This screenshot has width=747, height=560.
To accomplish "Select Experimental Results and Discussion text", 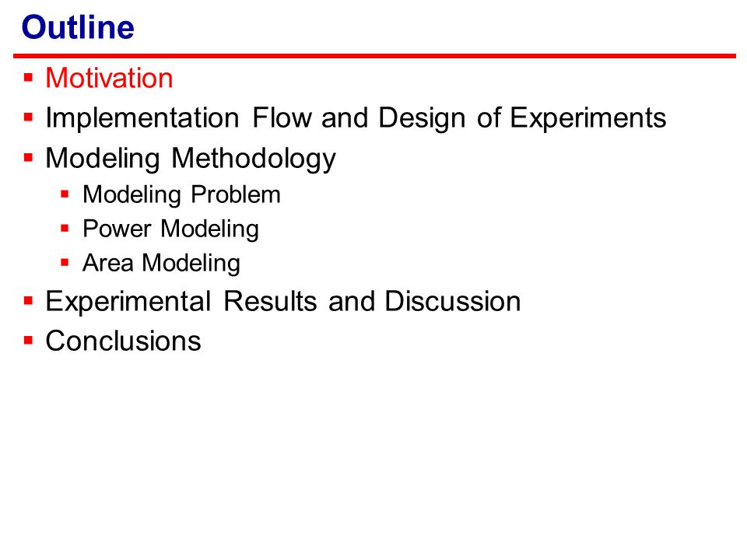I will (x=283, y=302).
